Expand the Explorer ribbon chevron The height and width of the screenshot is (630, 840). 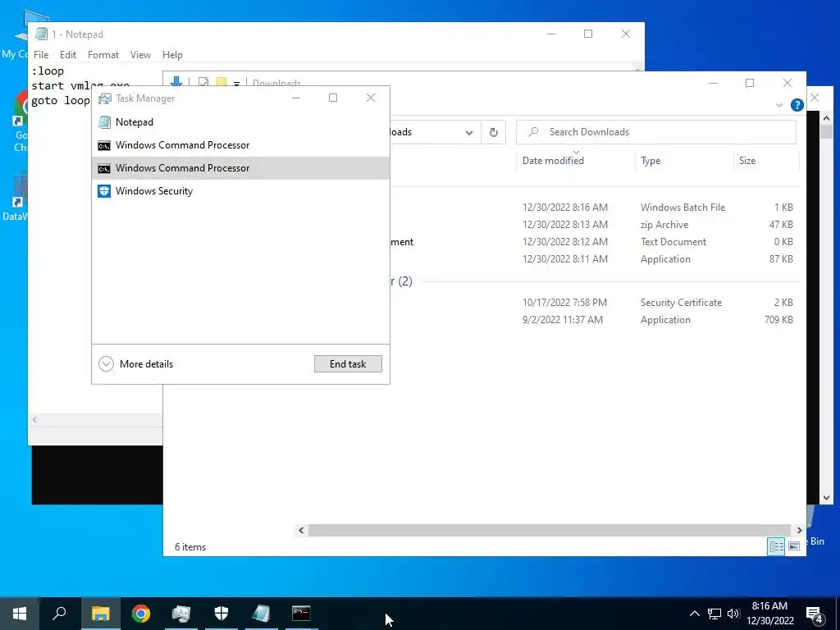click(x=779, y=105)
